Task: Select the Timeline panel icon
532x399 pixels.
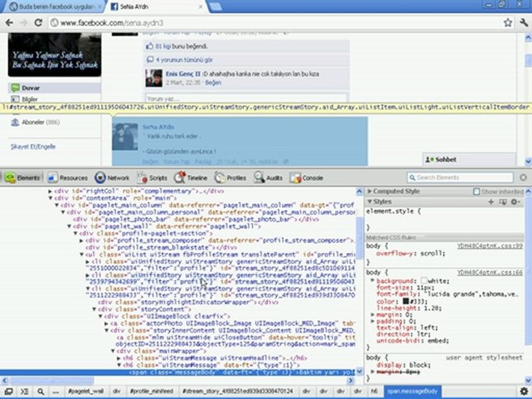Action: [x=191, y=178]
